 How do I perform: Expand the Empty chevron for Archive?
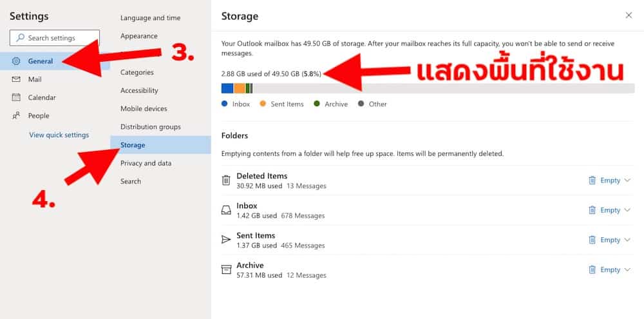pos(627,269)
